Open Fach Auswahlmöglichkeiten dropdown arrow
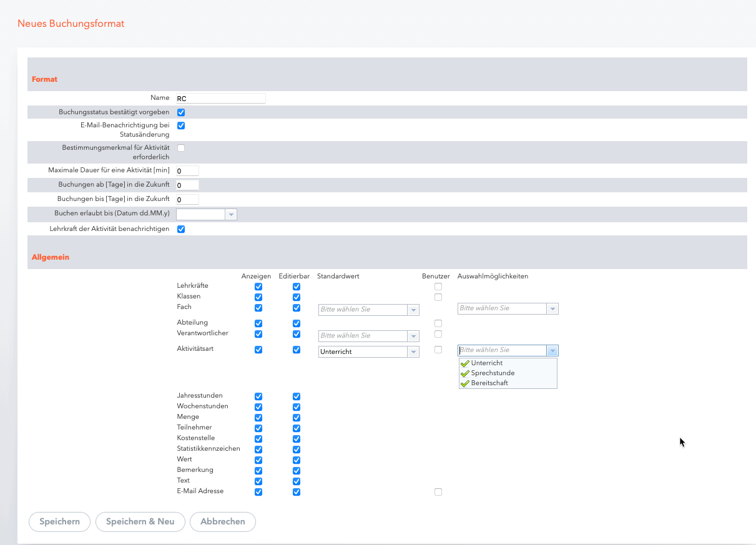 click(552, 308)
